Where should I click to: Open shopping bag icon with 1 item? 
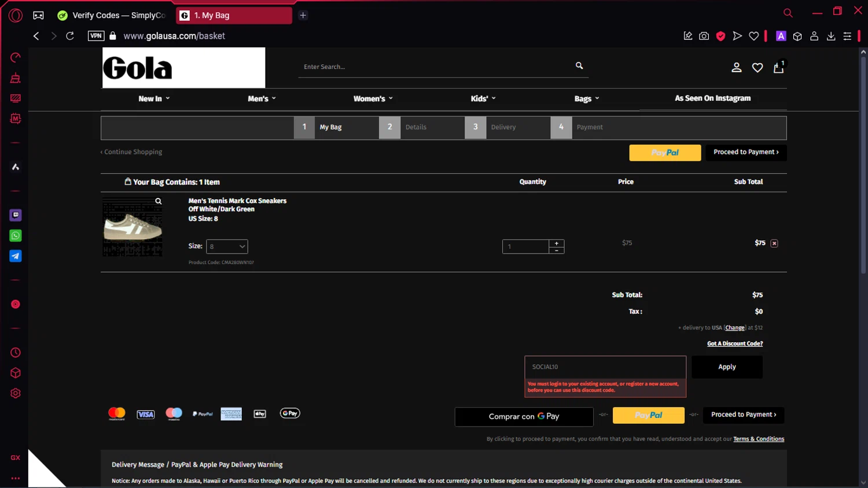pyautogui.click(x=779, y=67)
